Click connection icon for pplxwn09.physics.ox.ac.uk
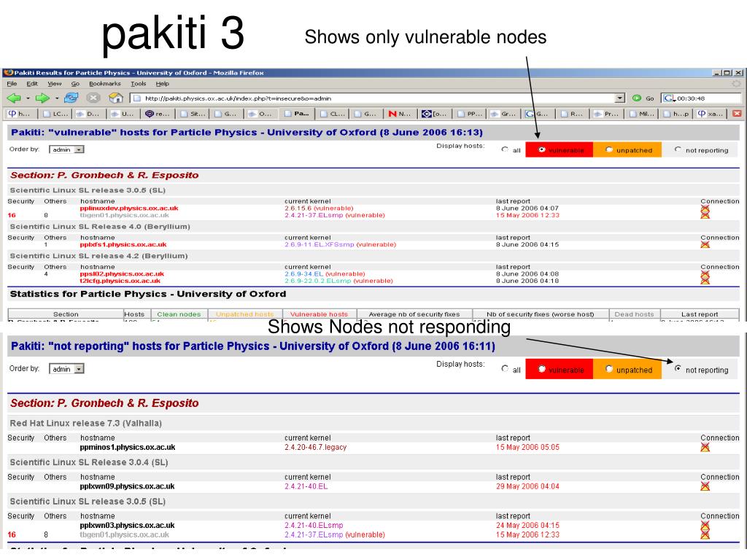The image size is (747, 560). click(x=705, y=486)
